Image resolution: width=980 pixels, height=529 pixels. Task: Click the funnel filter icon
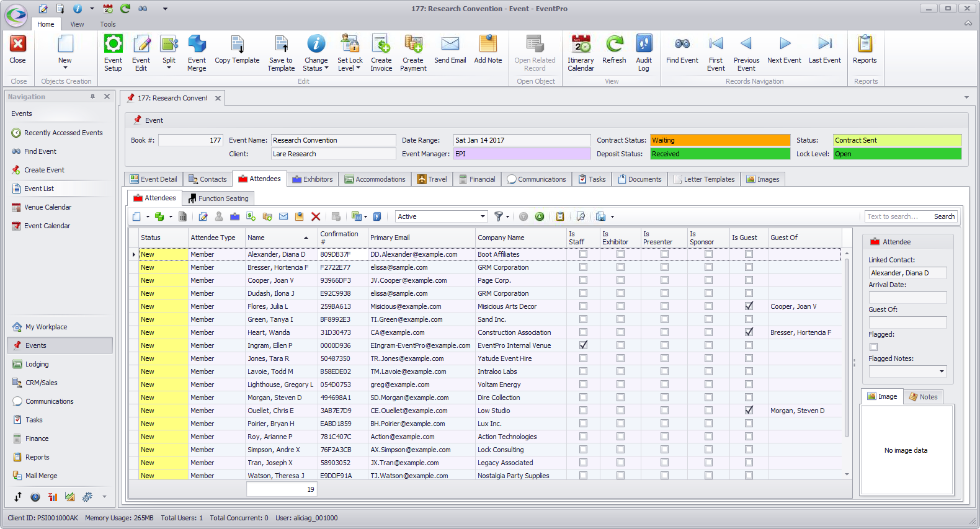tap(498, 216)
